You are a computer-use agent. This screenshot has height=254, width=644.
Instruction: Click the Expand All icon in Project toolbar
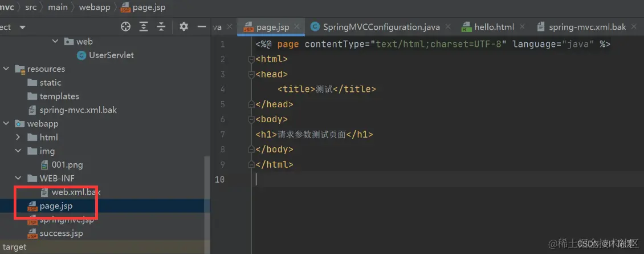pyautogui.click(x=144, y=27)
